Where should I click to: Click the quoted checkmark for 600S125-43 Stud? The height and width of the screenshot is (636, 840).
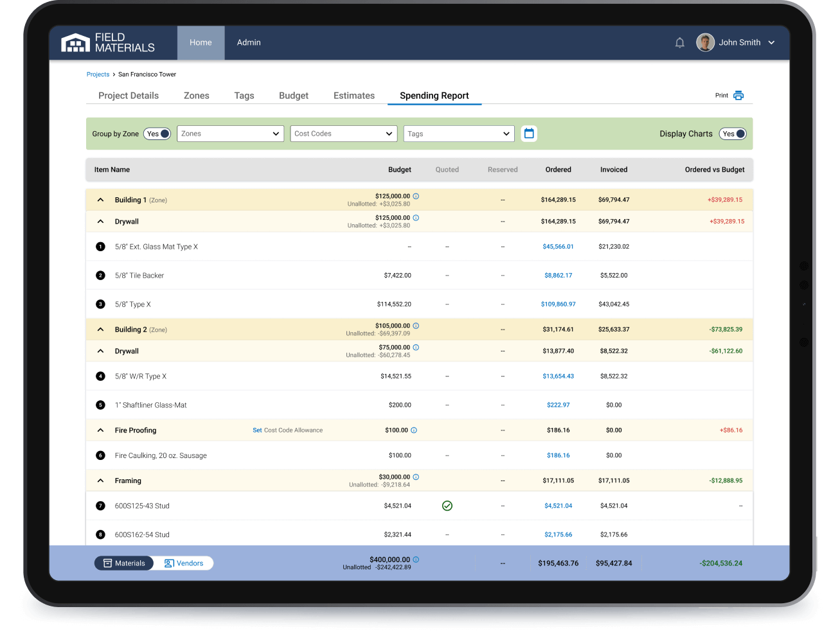pos(447,506)
